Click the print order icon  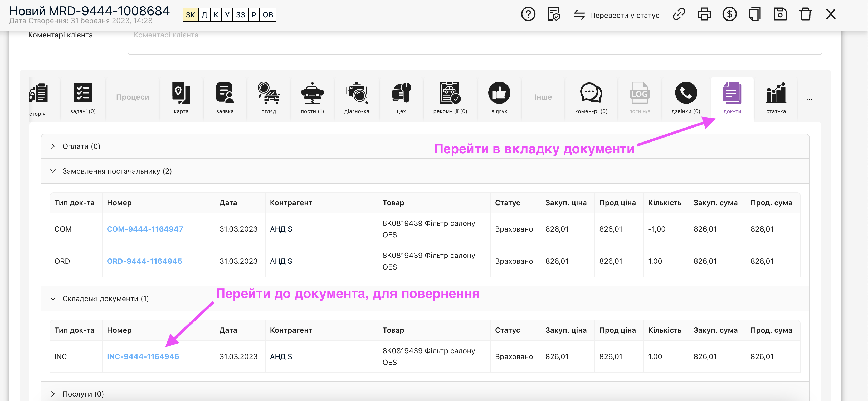tap(704, 14)
